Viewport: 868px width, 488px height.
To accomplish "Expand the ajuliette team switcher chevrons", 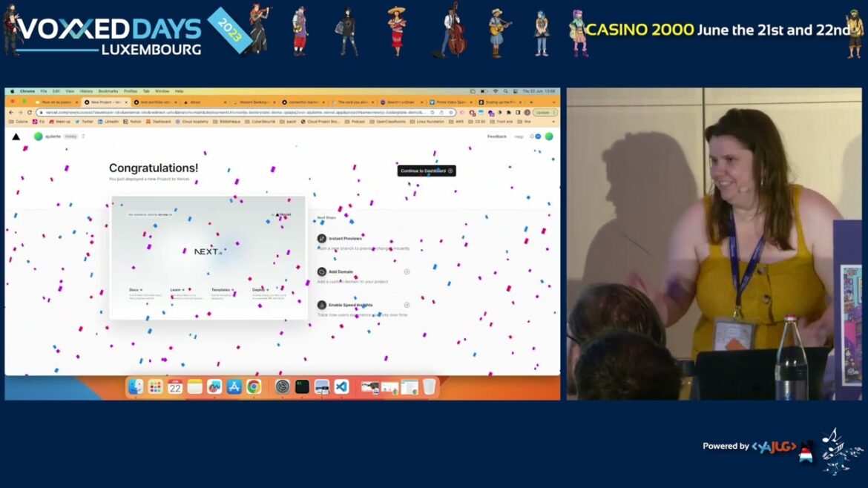I will click(84, 136).
